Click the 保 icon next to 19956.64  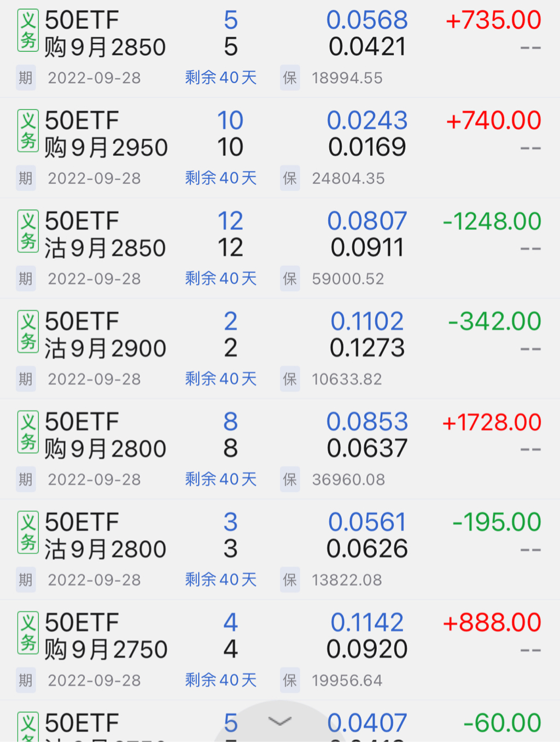click(x=290, y=680)
